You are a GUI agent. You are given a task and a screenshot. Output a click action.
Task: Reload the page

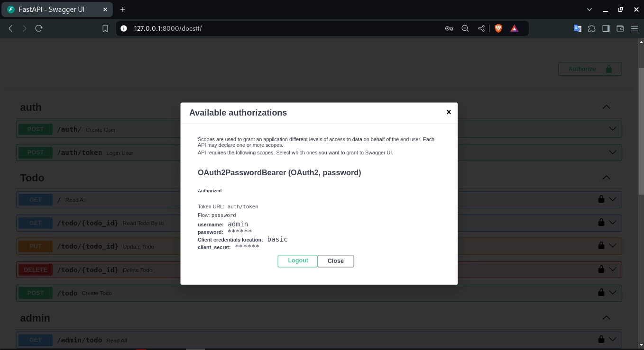coord(39,28)
